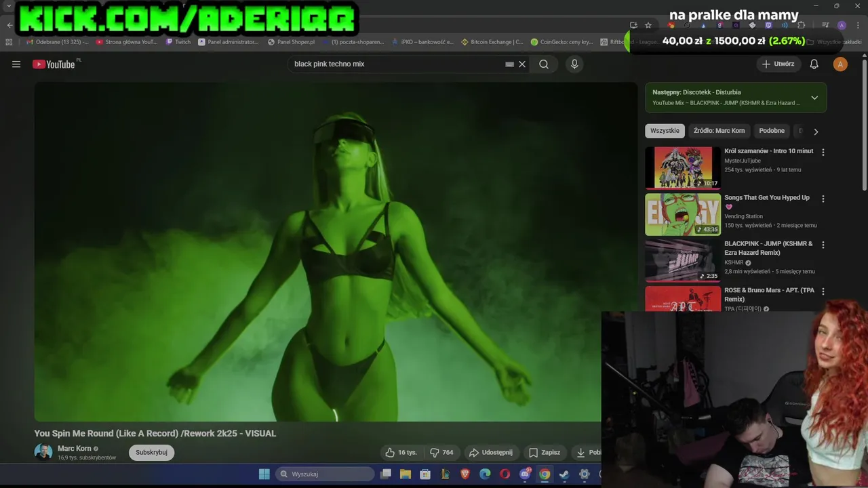
Task: Open Discord from the taskbar
Action: 525,474
